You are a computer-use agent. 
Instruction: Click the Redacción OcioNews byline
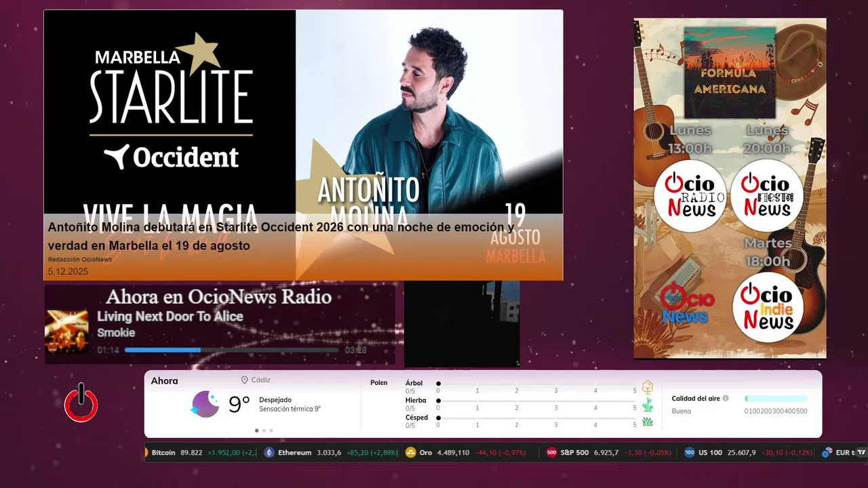point(80,260)
